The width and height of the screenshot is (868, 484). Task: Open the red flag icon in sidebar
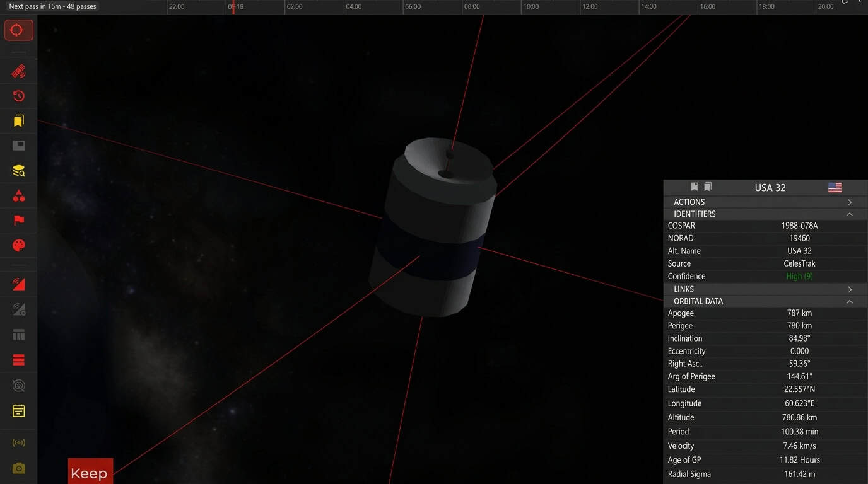(x=19, y=221)
